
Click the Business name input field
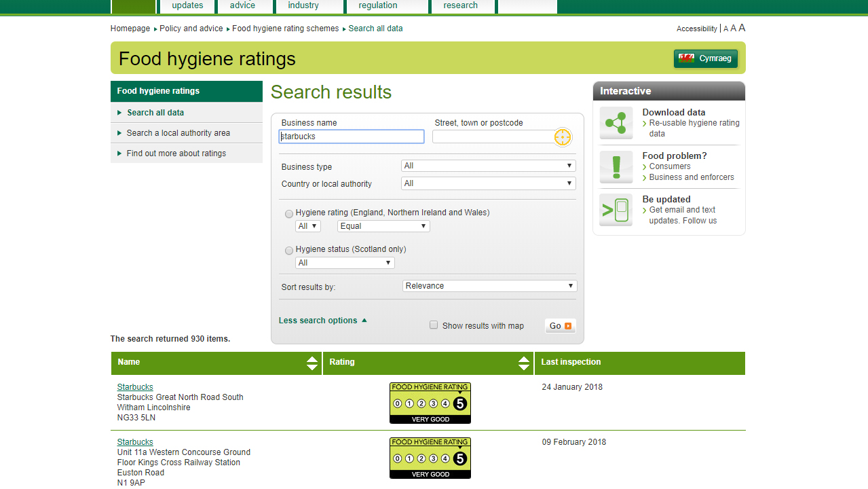pos(352,137)
